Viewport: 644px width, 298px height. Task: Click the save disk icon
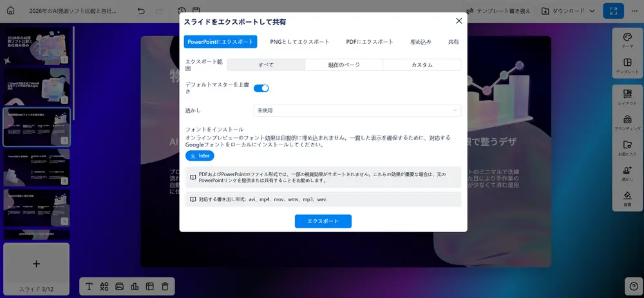(x=196, y=11)
